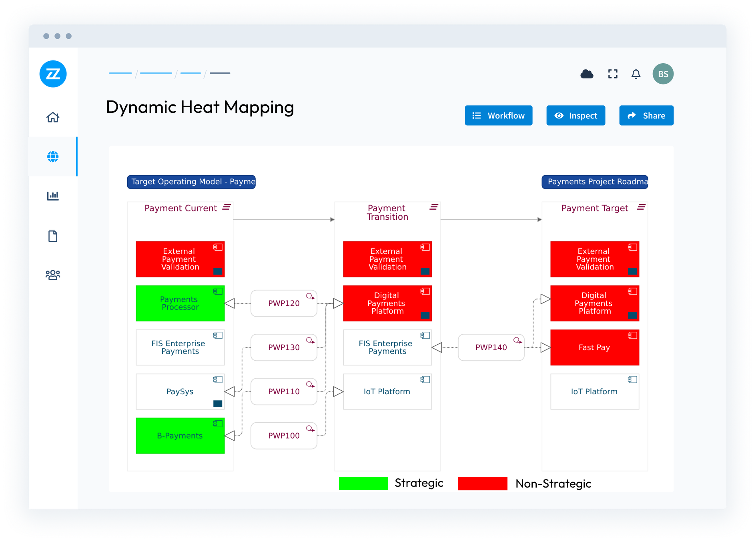Select the Target Operating Model label tab

191,182
